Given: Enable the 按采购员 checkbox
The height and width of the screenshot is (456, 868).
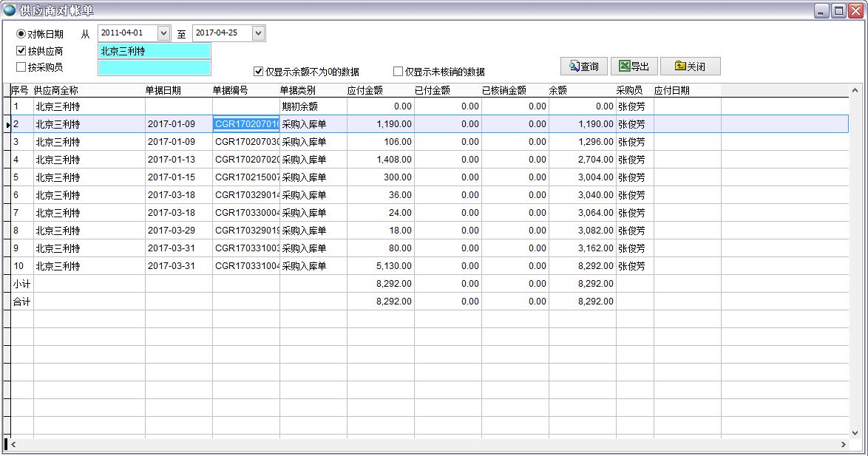Looking at the screenshot, I should click(x=21, y=67).
